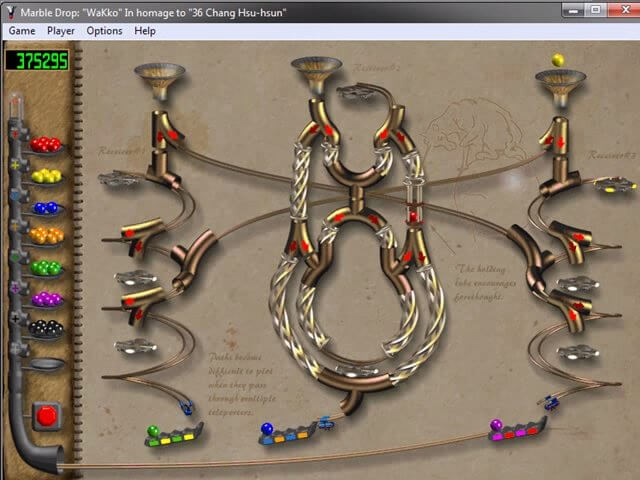Screen dimensions: 640x480
Task: Flip the lower right-side track switcher
Action: click(x=573, y=310)
